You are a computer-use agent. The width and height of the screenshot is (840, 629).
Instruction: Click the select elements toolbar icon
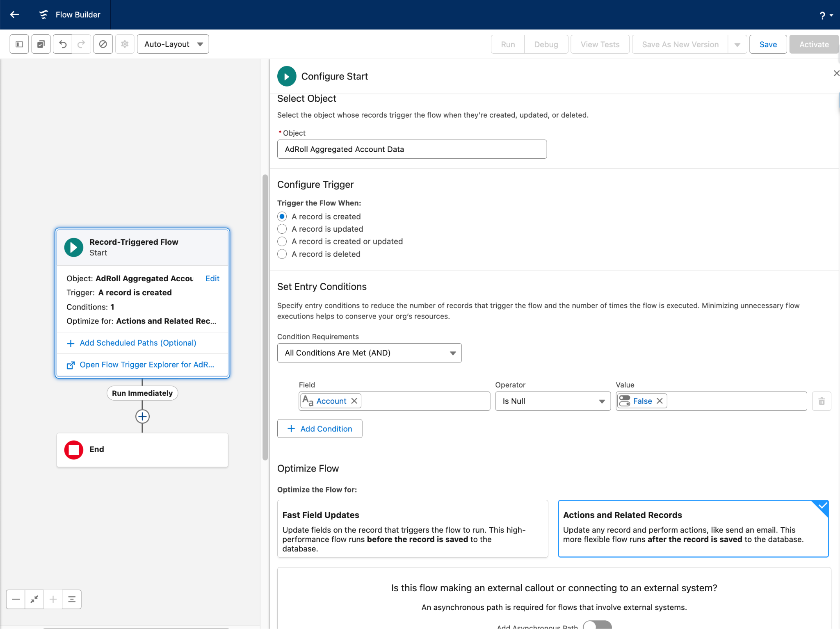(41, 44)
